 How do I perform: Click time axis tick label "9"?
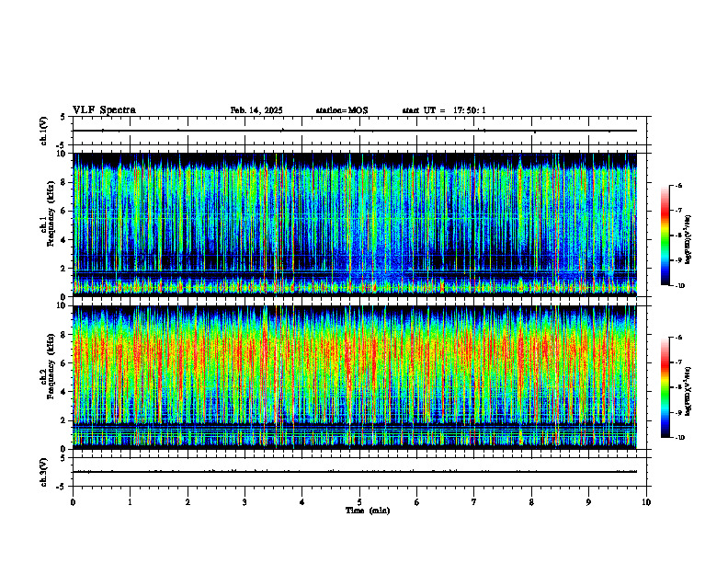tap(588, 502)
